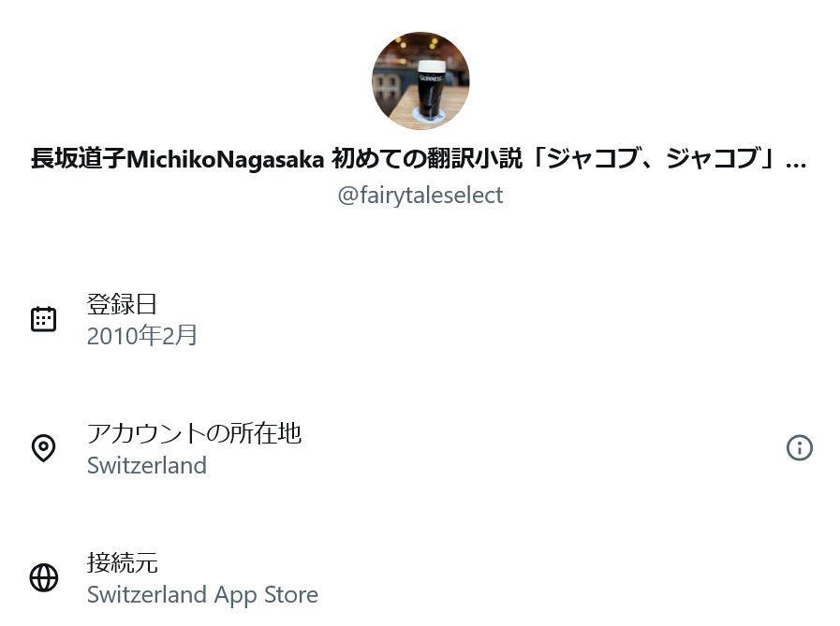Click MichikoNagasaka in the display name
840x626 pixels.
226,159
